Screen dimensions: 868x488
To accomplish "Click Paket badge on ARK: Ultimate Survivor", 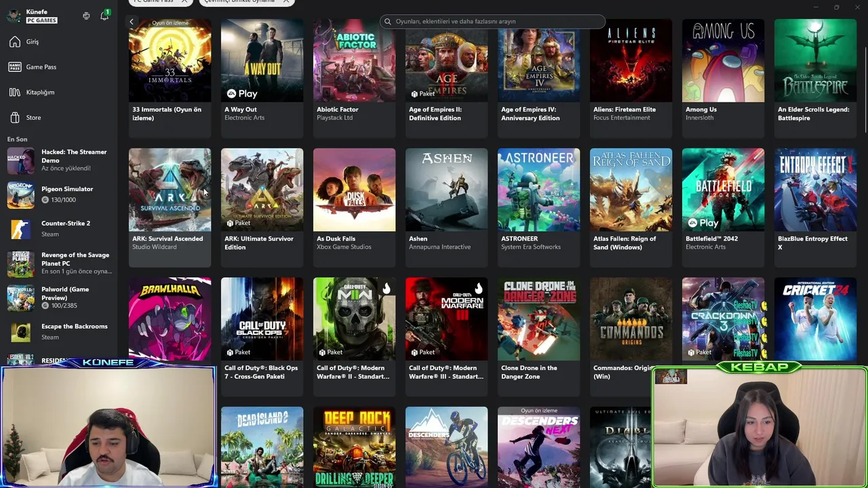I will [x=237, y=223].
